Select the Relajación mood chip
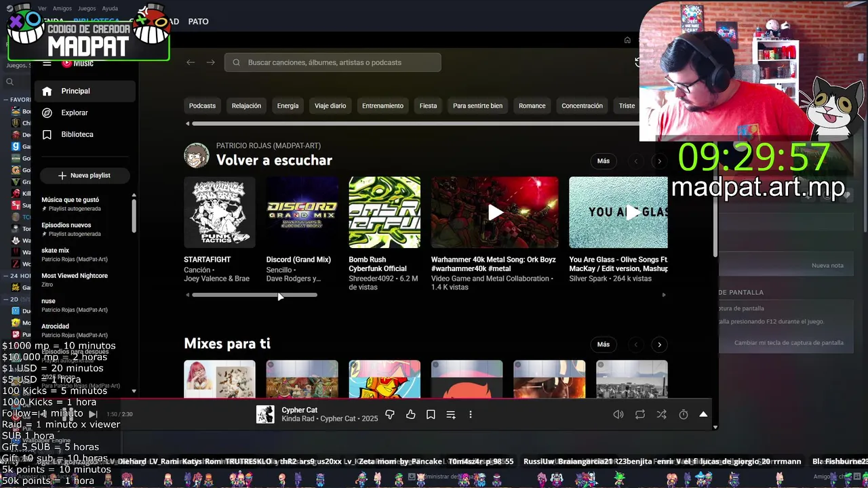The width and height of the screenshot is (868, 488). [246, 106]
